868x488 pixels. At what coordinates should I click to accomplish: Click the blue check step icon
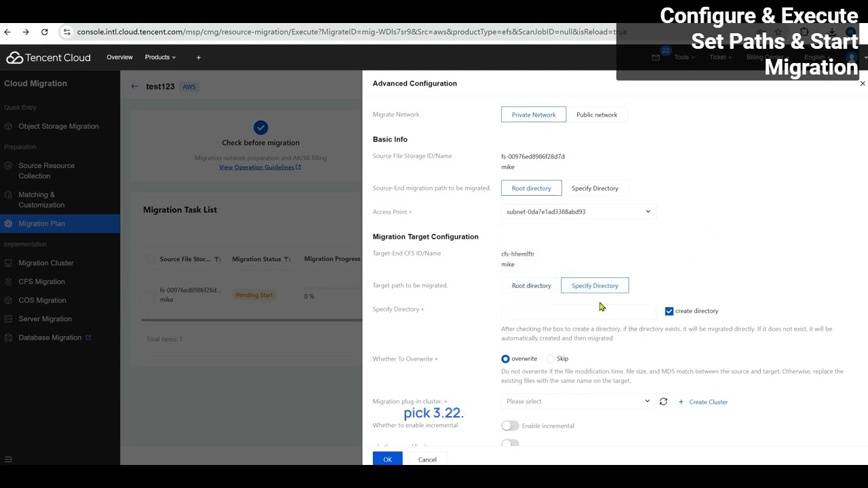(x=260, y=127)
